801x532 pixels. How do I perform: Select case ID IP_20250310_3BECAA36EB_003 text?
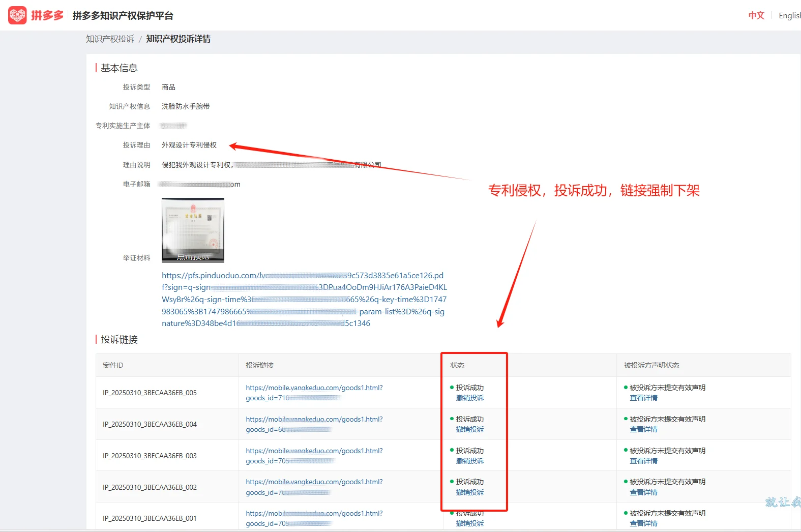pyautogui.click(x=150, y=456)
